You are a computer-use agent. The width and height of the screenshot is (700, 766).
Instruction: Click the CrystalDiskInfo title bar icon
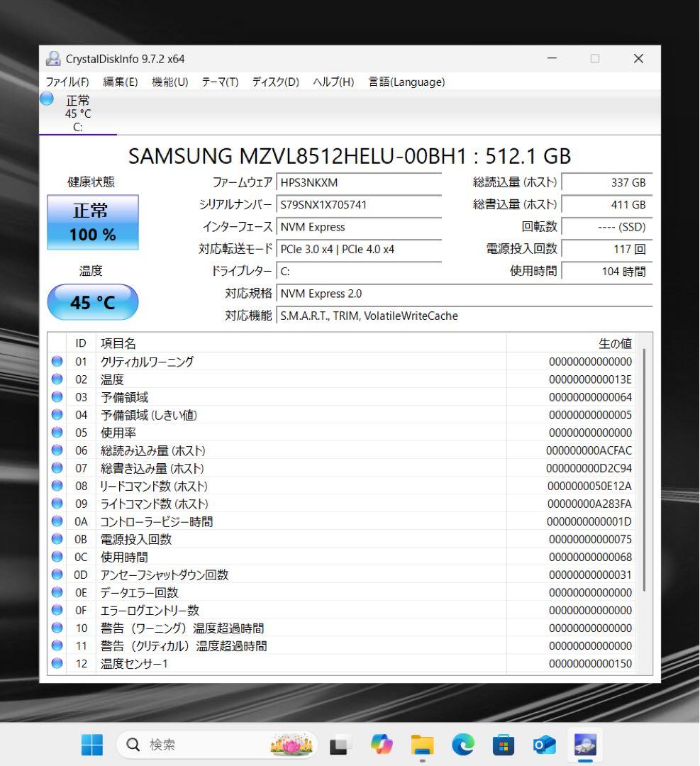pos(52,59)
